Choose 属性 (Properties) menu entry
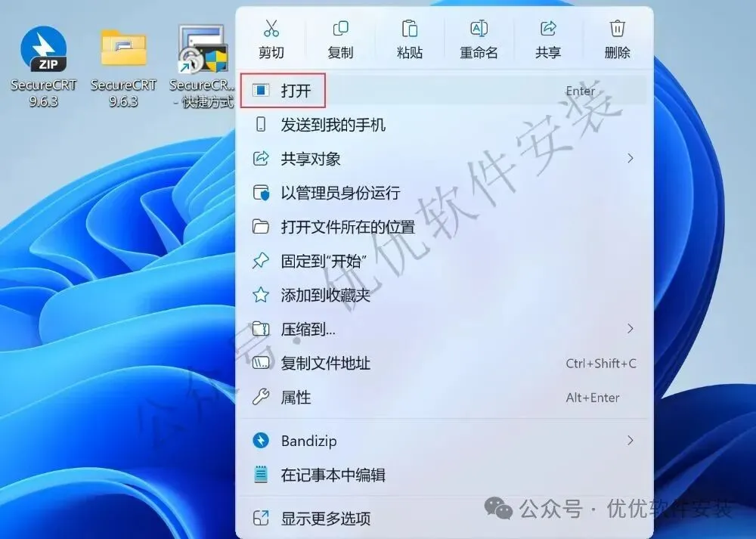 444,398
